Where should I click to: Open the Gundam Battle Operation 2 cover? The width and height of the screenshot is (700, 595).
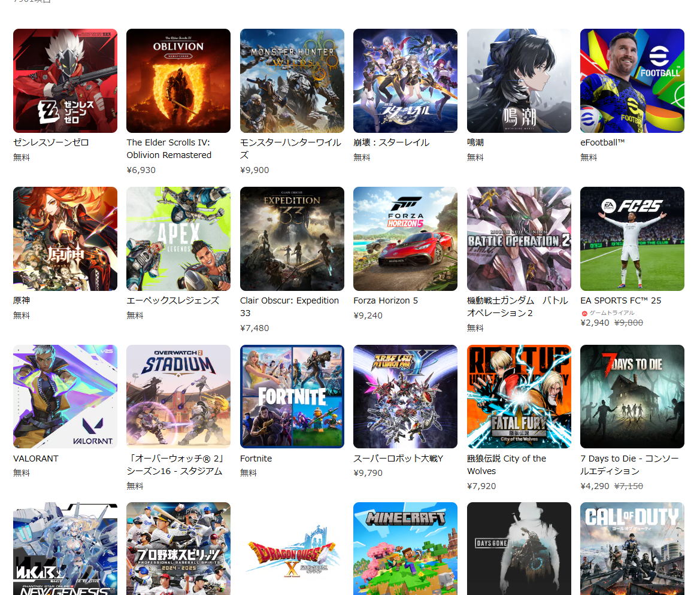point(519,239)
